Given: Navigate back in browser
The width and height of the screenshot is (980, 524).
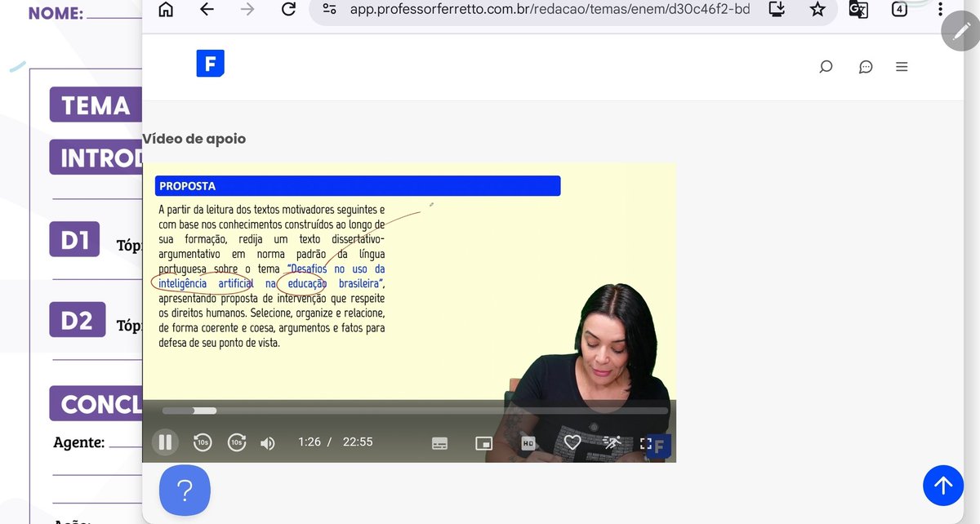Looking at the screenshot, I should [x=207, y=9].
